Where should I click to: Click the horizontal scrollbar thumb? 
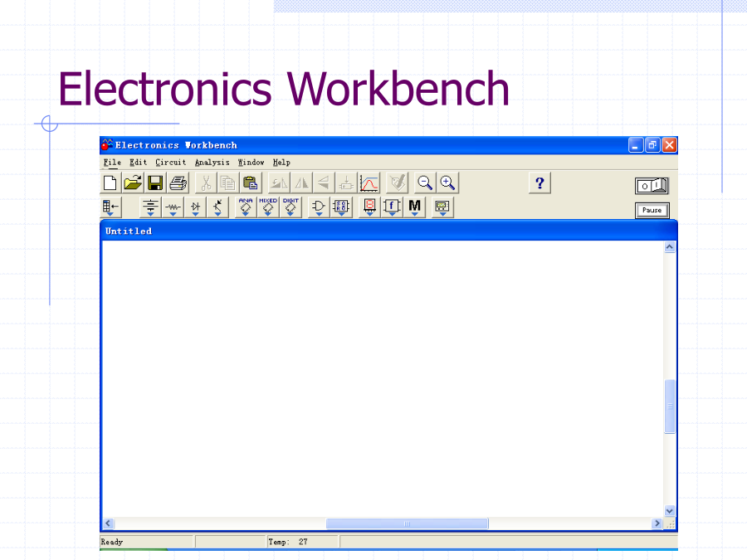point(407,523)
